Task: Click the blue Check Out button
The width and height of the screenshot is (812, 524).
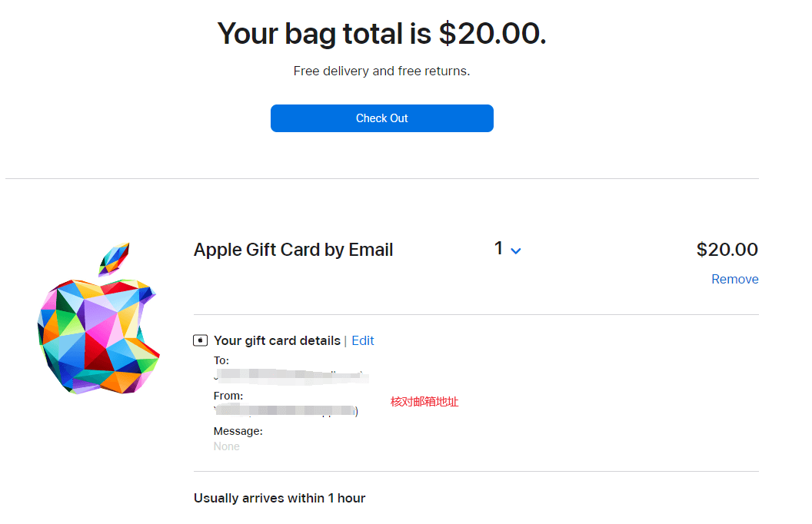Action: click(x=381, y=118)
